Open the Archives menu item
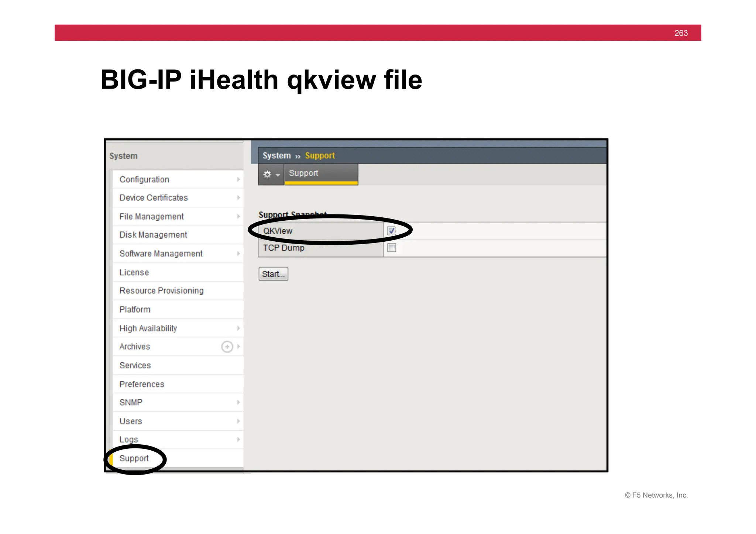The height and width of the screenshot is (534, 756). click(178, 347)
